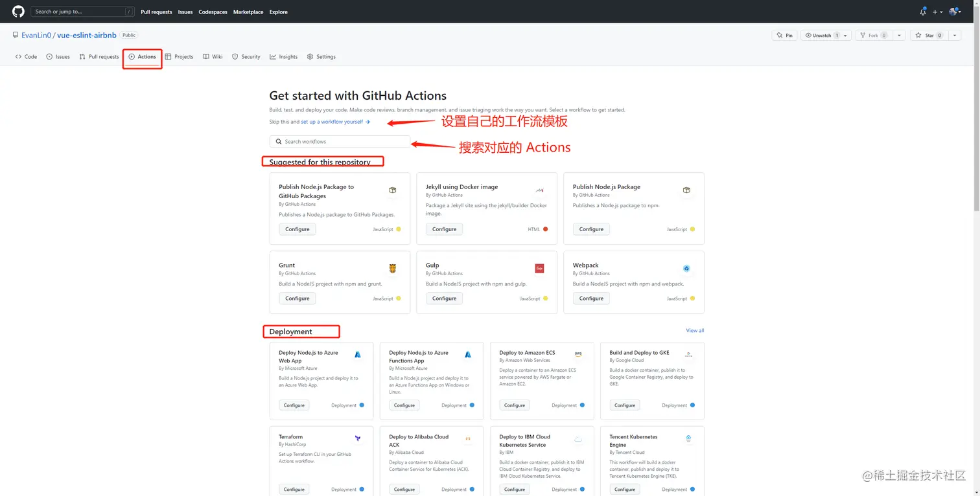
Task: Click the Search or jump to field
Action: tap(82, 12)
